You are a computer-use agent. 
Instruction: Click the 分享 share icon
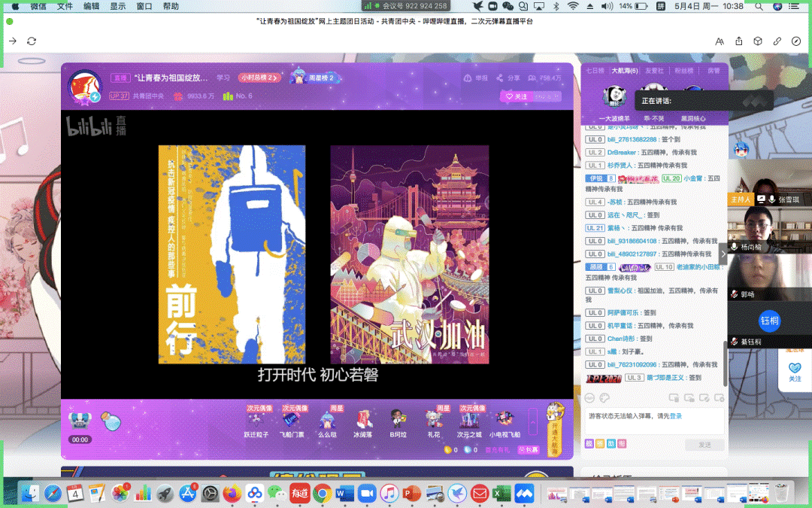[x=500, y=78]
